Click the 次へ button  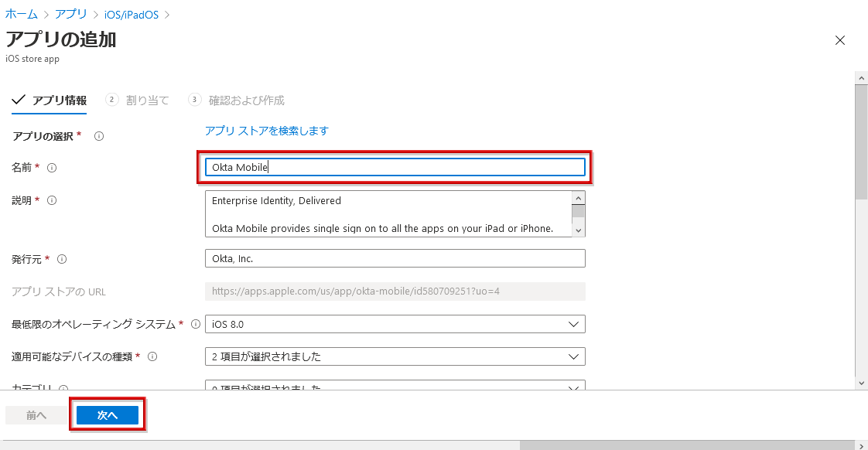point(108,415)
